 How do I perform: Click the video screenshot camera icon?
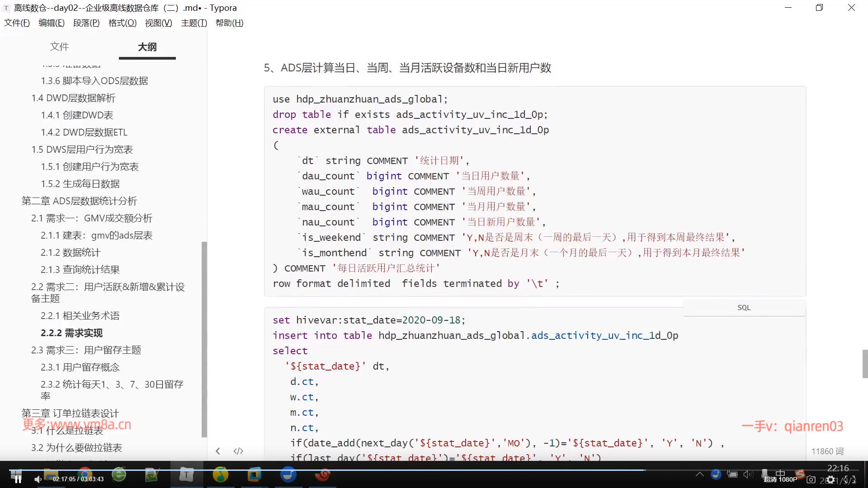tap(811, 479)
